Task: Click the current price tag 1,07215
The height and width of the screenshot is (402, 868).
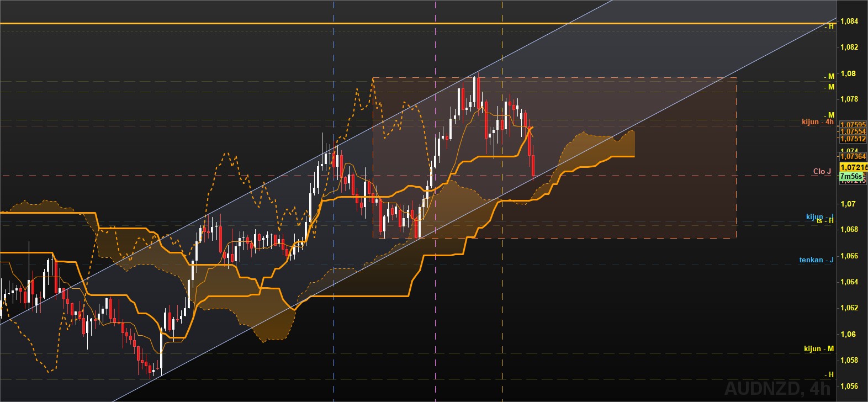Action: point(853,167)
